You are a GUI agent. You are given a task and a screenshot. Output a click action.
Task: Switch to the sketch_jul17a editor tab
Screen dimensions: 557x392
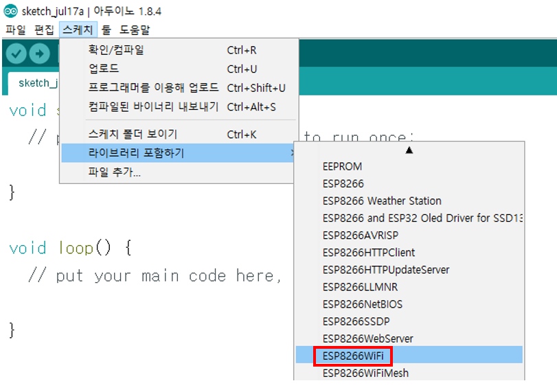pyautogui.click(x=34, y=83)
